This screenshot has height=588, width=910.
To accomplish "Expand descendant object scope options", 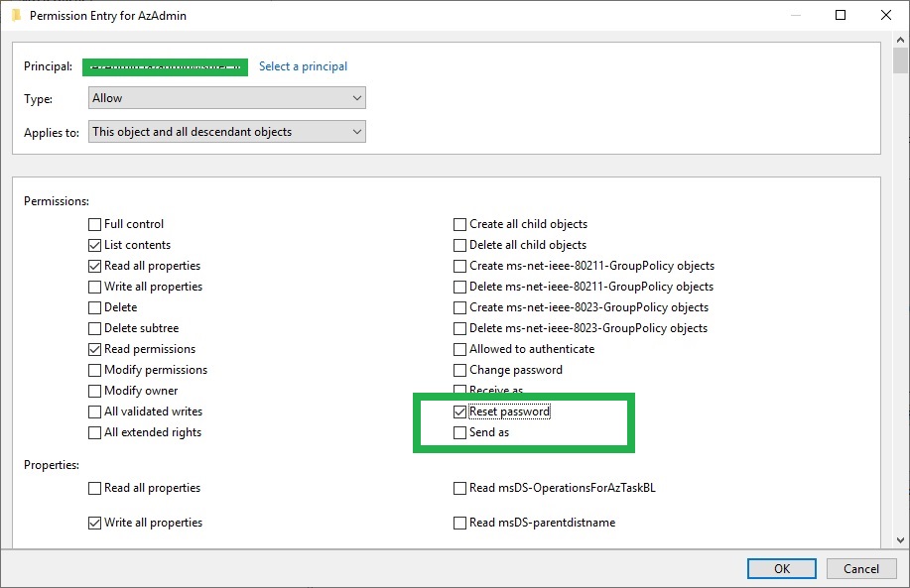I will tap(355, 130).
